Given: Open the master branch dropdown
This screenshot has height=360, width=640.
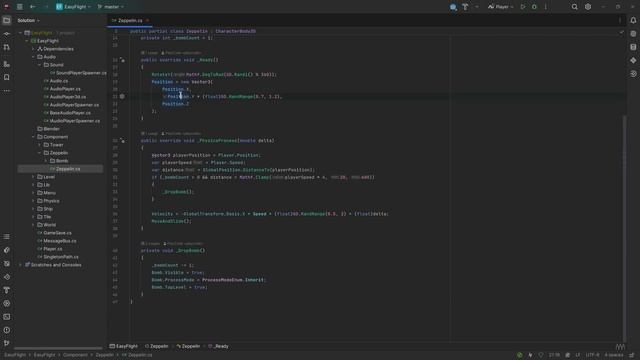Looking at the screenshot, I should click(x=111, y=7).
